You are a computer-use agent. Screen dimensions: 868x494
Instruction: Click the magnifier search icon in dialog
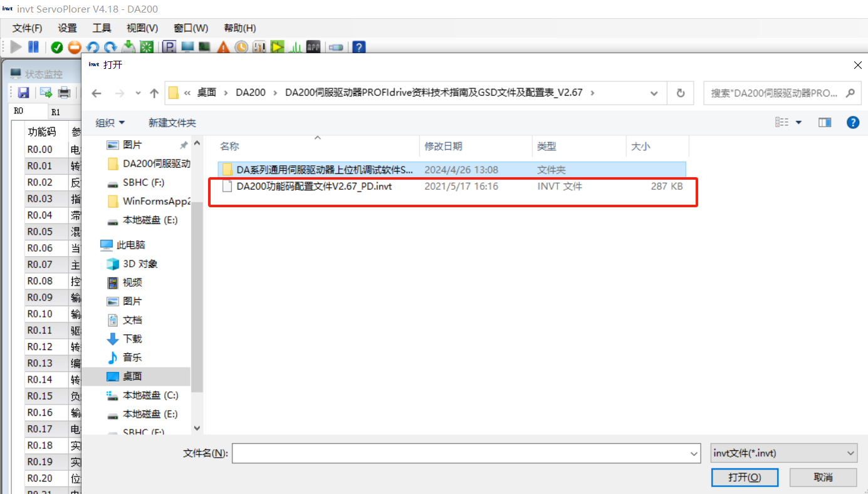[850, 93]
